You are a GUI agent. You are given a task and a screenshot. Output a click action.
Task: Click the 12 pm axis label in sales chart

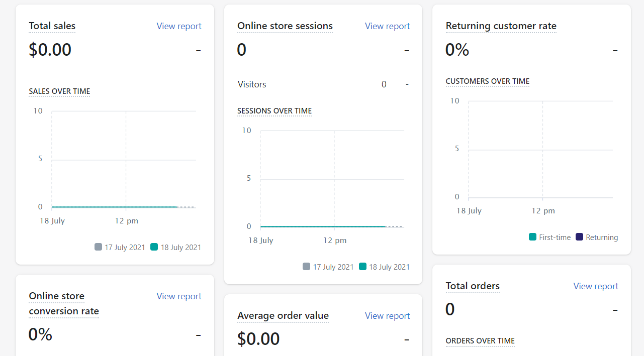pyautogui.click(x=126, y=221)
